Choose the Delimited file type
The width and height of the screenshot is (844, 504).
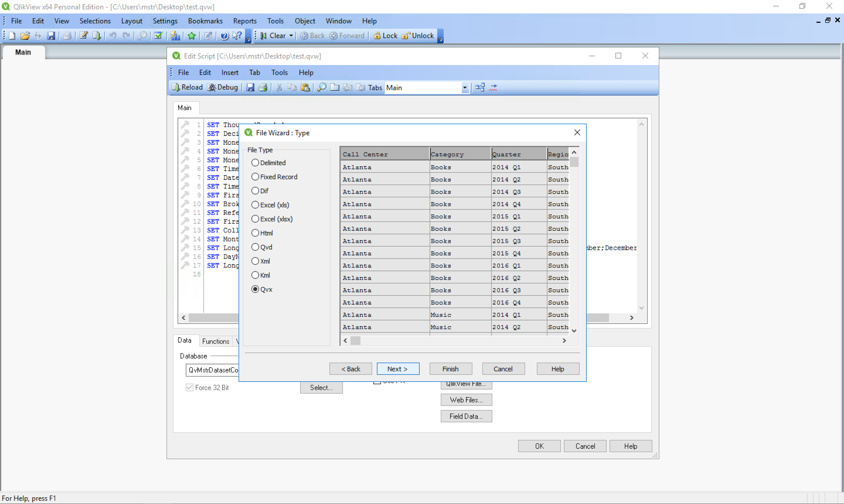pyautogui.click(x=255, y=163)
